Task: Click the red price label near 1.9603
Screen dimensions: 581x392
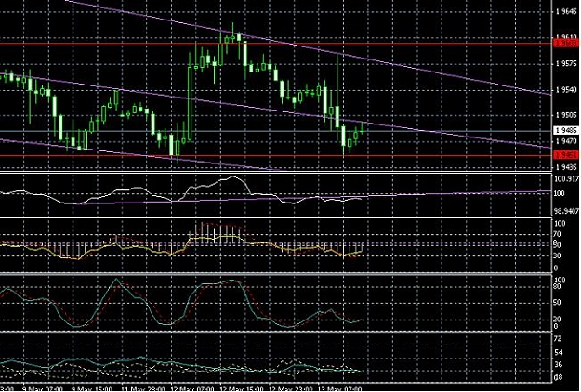Action: 566,44
